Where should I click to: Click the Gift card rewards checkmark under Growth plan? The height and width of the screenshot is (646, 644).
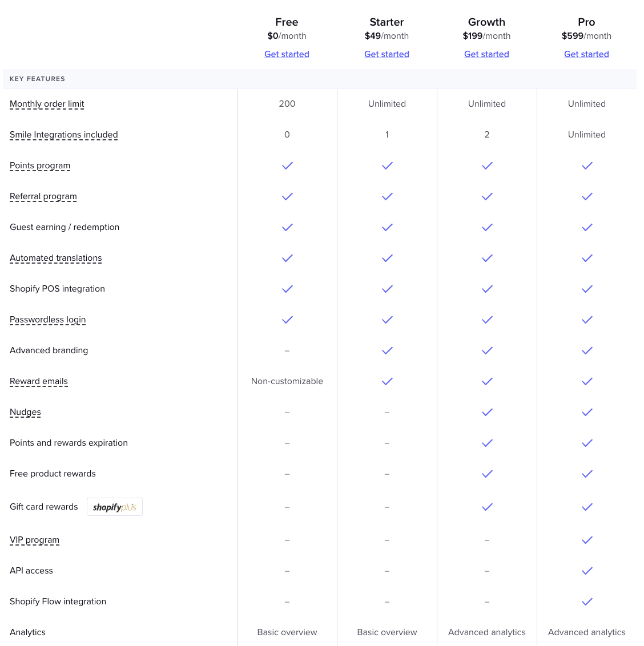pyautogui.click(x=486, y=507)
